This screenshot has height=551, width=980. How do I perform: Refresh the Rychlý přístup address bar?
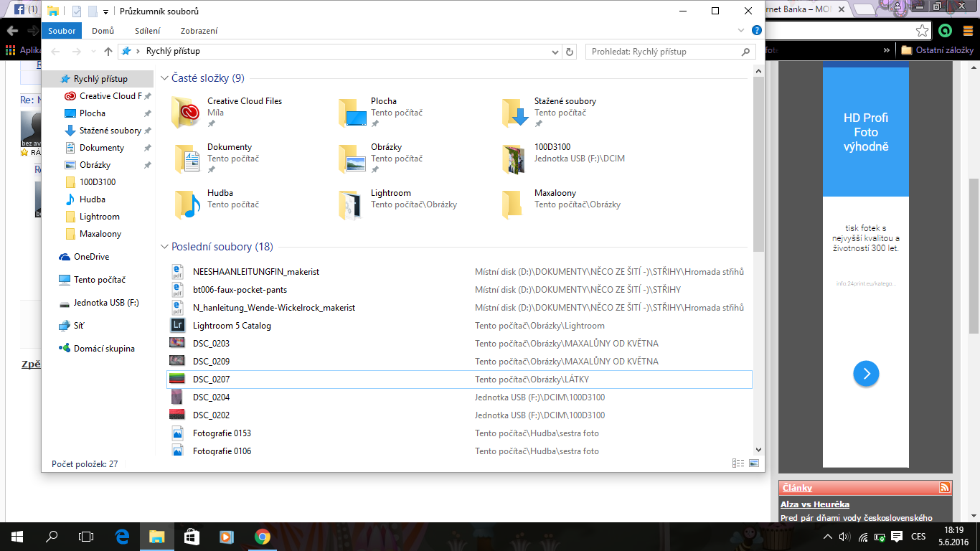[x=570, y=52]
